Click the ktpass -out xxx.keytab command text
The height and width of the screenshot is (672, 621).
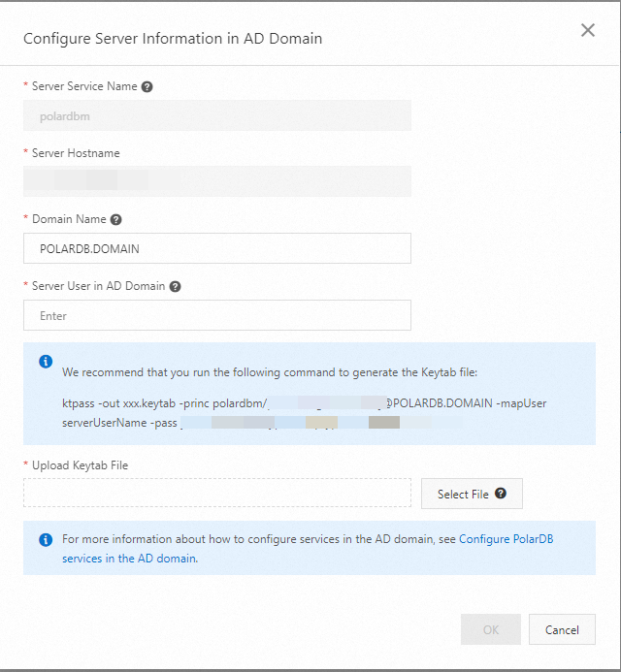tap(305, 403)
